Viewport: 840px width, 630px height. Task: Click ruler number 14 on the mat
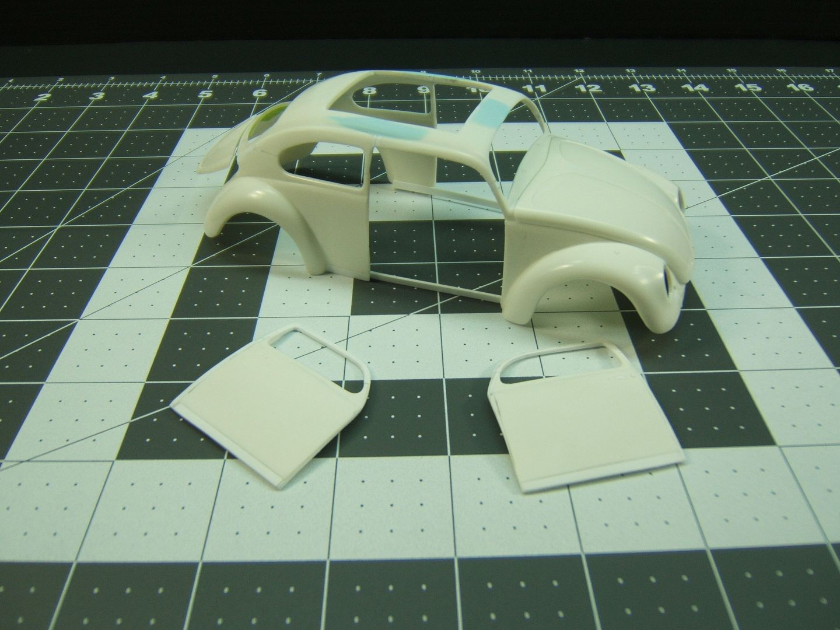(x=699, y=88)
